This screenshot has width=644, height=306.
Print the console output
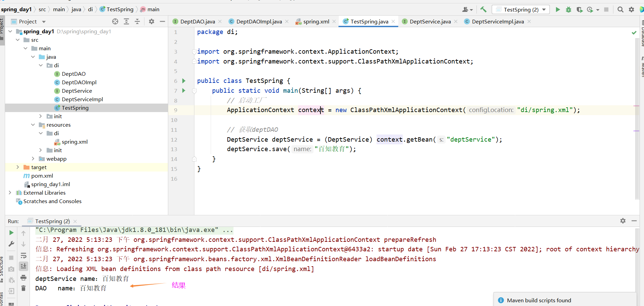[x=23, y=277]
